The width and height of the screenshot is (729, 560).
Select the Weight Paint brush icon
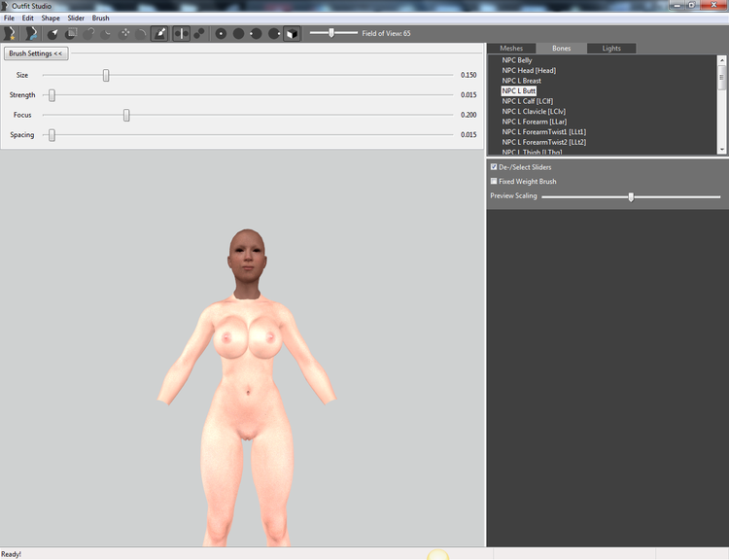pyautogui.click(x=159, y=33)
